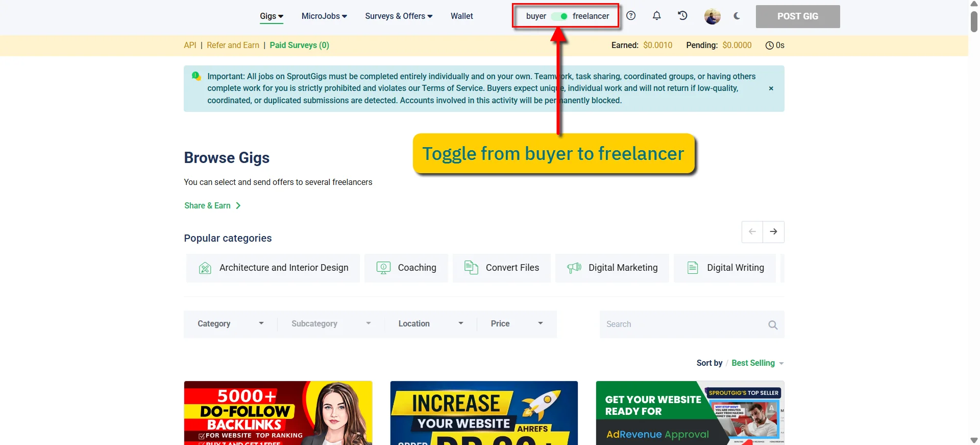Image resolution: width=980 pixels, height=445 pixels.
Task: Show previous popular categories arrow
Action: click(x=752, y=232)
